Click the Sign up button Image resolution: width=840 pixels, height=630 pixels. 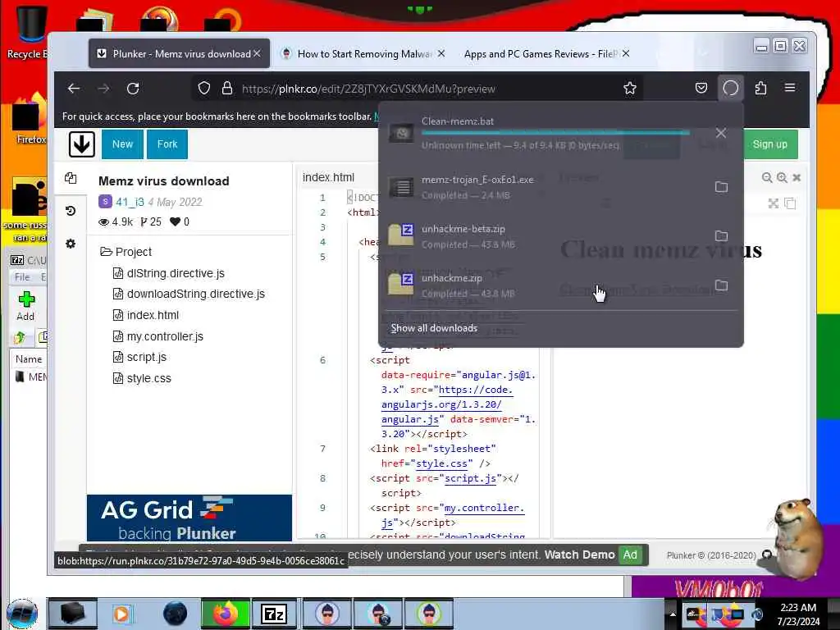[769, 144]
